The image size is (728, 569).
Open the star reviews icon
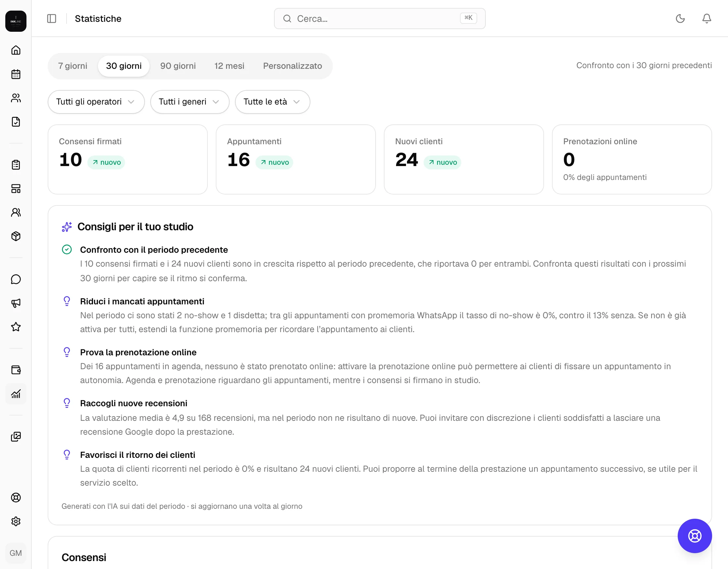16,327
